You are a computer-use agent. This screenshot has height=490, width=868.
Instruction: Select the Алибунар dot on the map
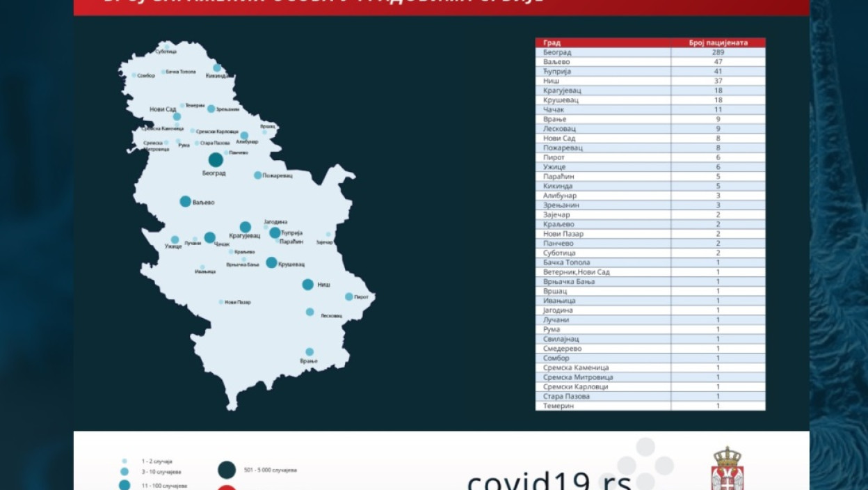244,136
